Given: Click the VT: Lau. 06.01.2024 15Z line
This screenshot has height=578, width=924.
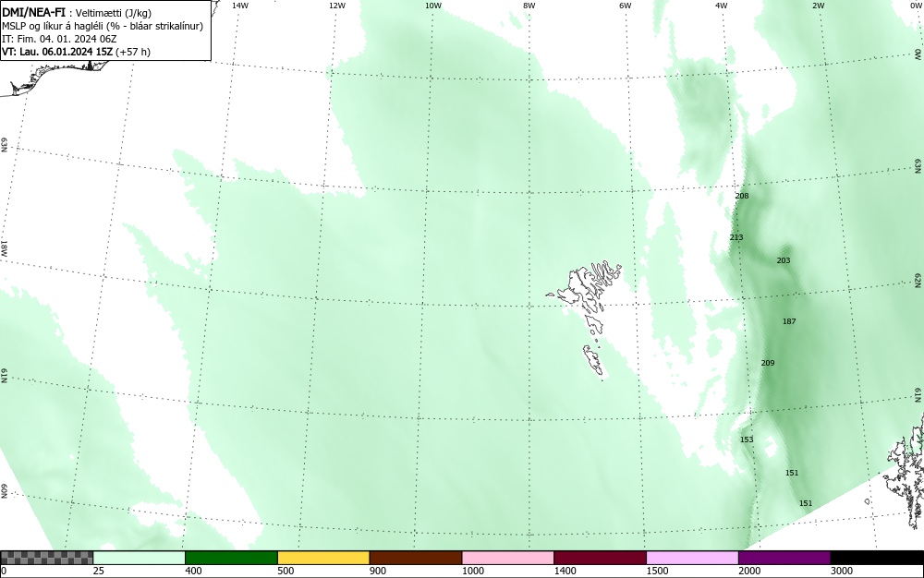Looking at the screenshot, I should (x=76, y=52).
